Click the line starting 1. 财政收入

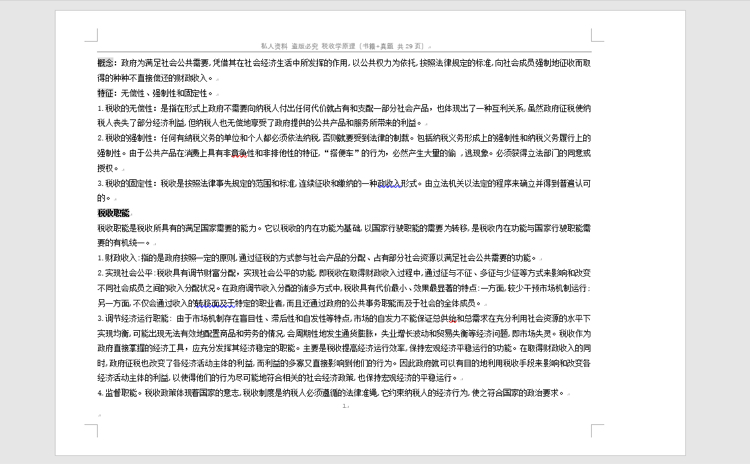(318, 258)
